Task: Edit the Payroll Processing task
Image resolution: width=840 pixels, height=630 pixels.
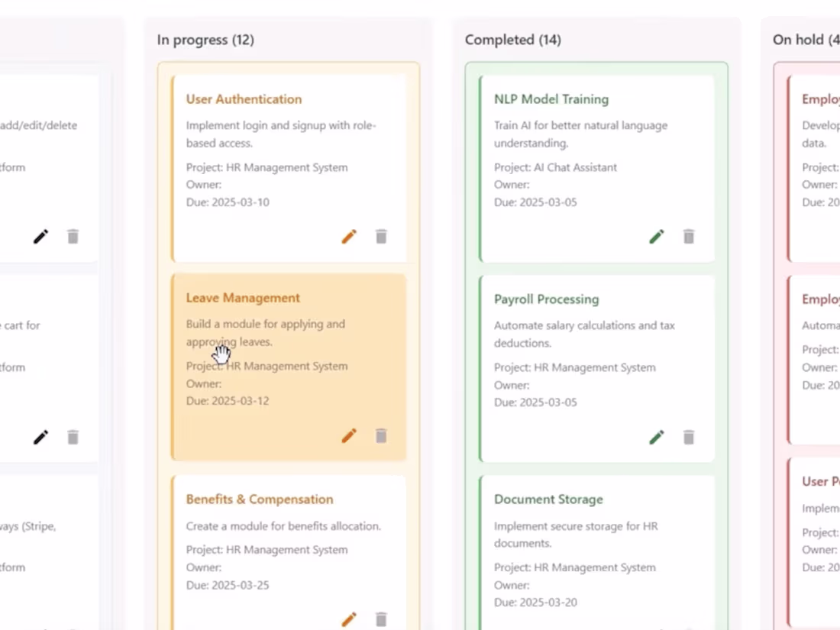Action: tap(657, 437)
